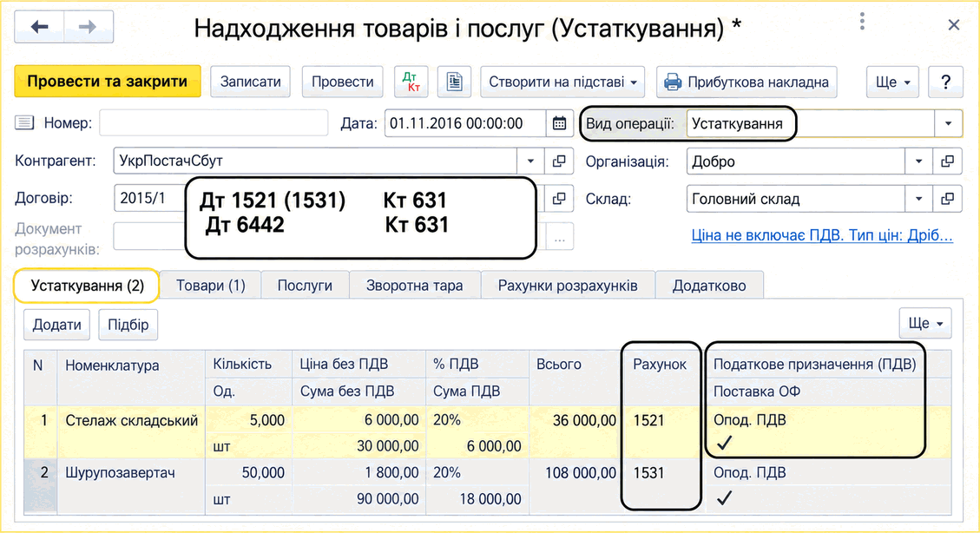Open Договір record with the open icon
The height and width of the screenshot is (533, 980).
coord(559,199)
